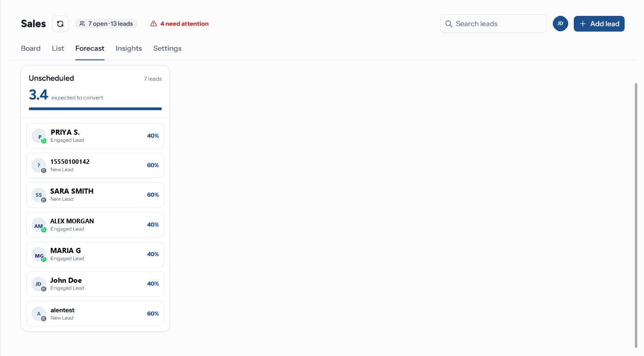Click the red warning triangle icon
Image resolution: width=644 pixels, height=356 pixels.
(153, 24)
